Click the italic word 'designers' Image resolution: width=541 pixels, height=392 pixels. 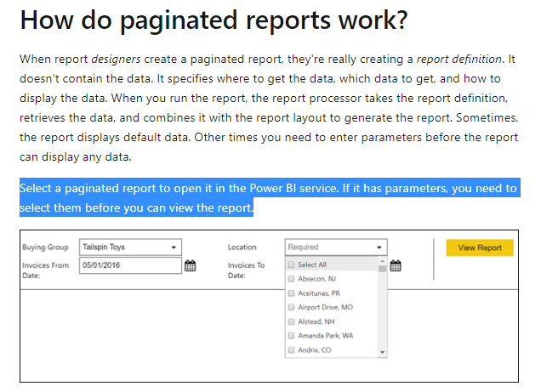116,60
